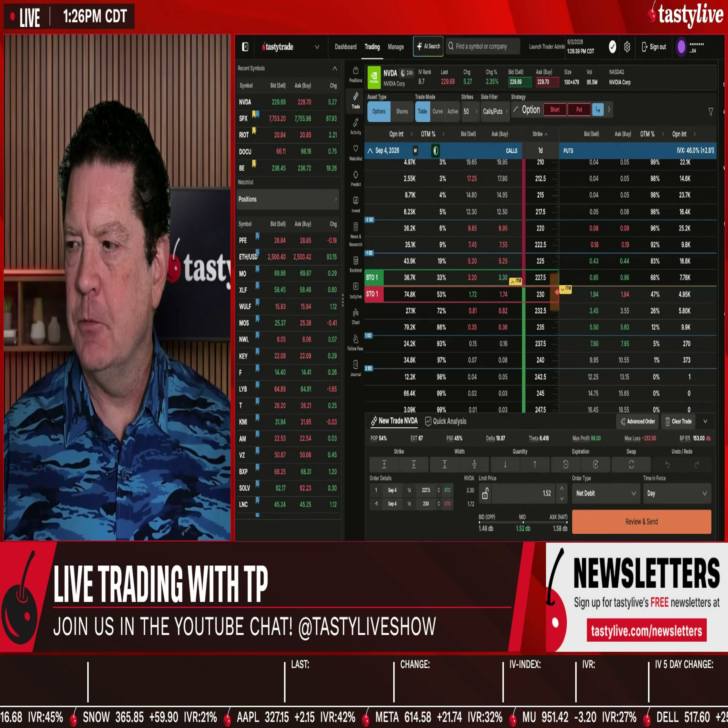Select the Shares asset type toggle
Screen dimensions: 728x728
402,112
